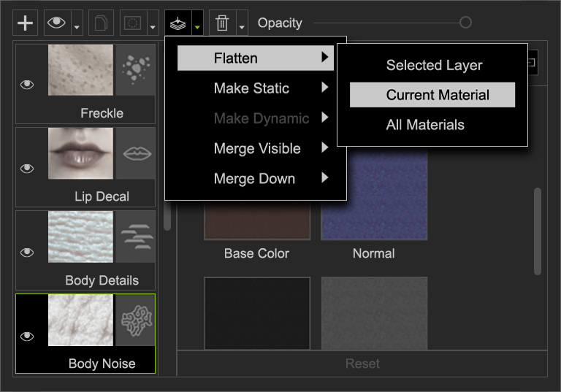The image size is (561, 392).
Task: Click the Lip Decal lips mask icon
Action: coord(135,153)
